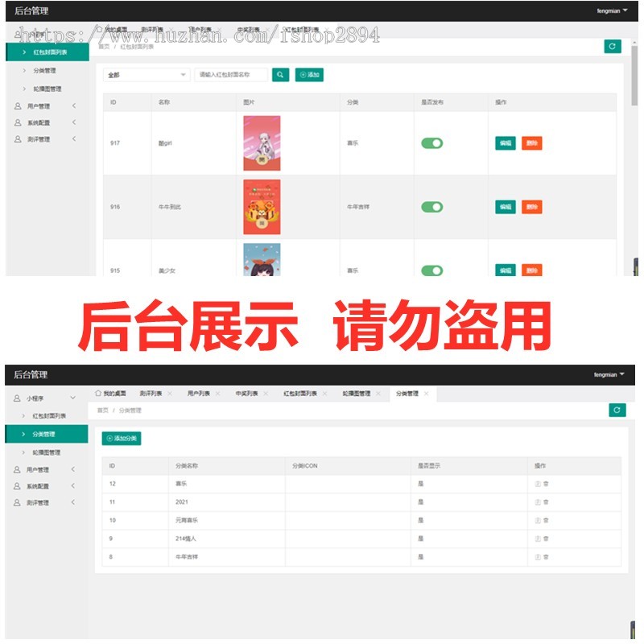Screen dimensions: 644x644
Task: Click the 请输入红包封面名称 search field
Action: 231,75
